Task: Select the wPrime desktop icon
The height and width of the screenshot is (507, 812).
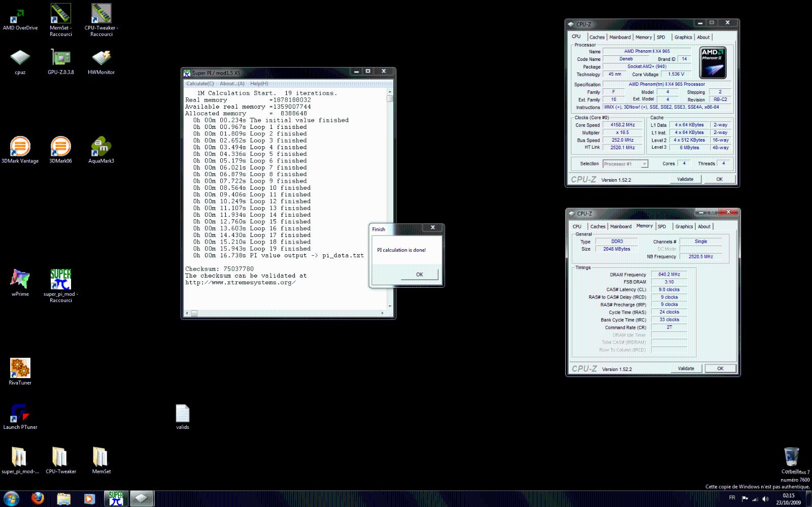Action: [x=20, y=283]
